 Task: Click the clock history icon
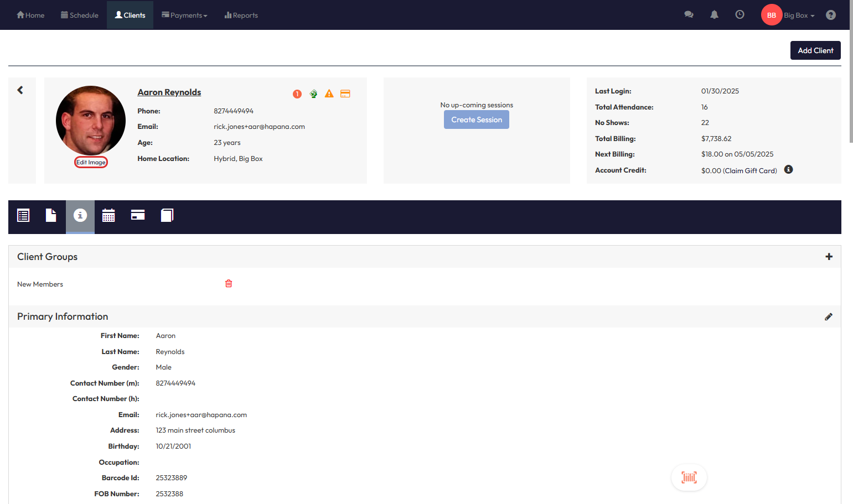pos(740,15)
